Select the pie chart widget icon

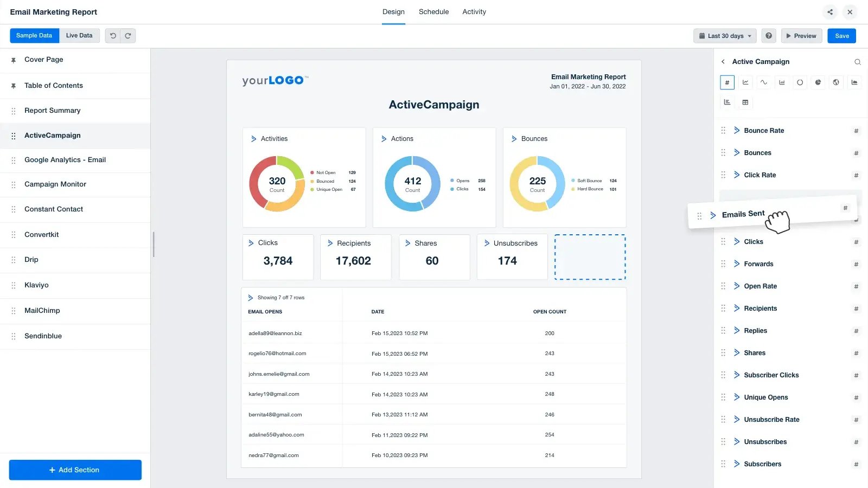click(x=818, y=82)
